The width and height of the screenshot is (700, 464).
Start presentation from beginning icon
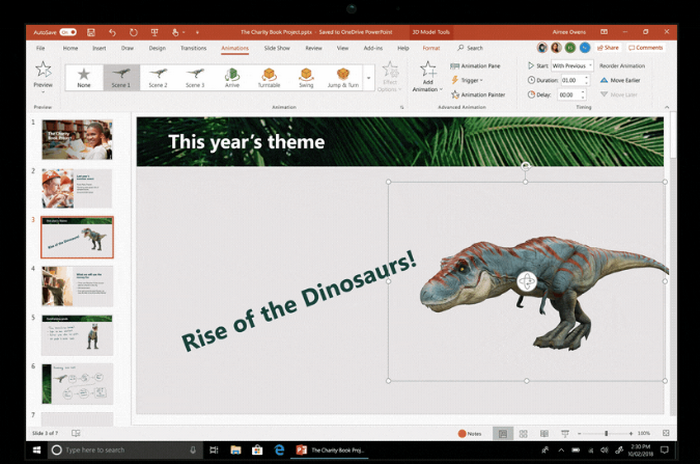coord(154,32)
